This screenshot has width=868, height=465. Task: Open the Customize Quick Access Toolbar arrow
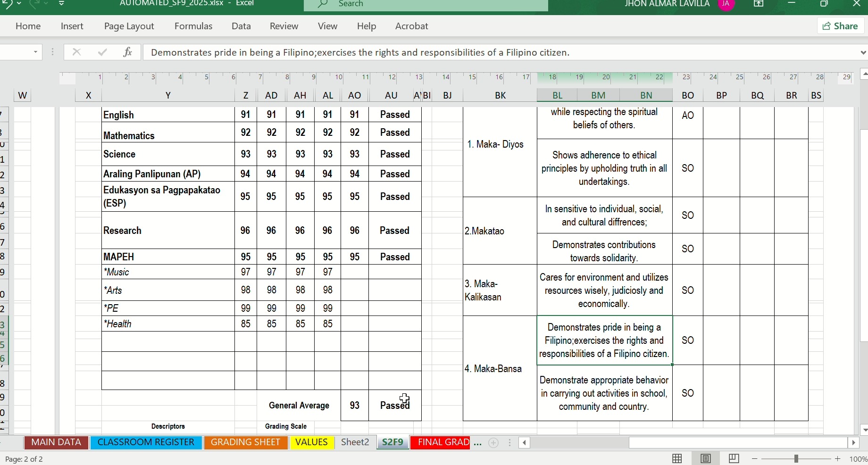(62, 4)
